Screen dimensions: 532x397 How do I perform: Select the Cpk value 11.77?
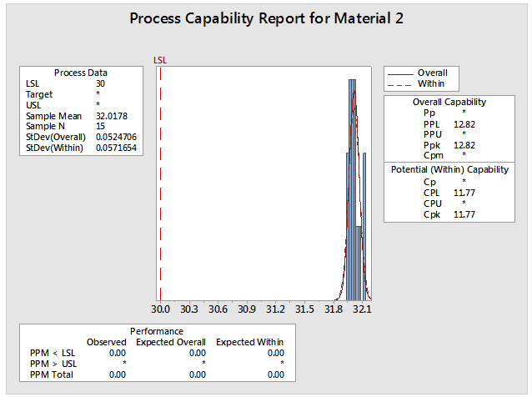pyautogui.click(x=464, y=214)
